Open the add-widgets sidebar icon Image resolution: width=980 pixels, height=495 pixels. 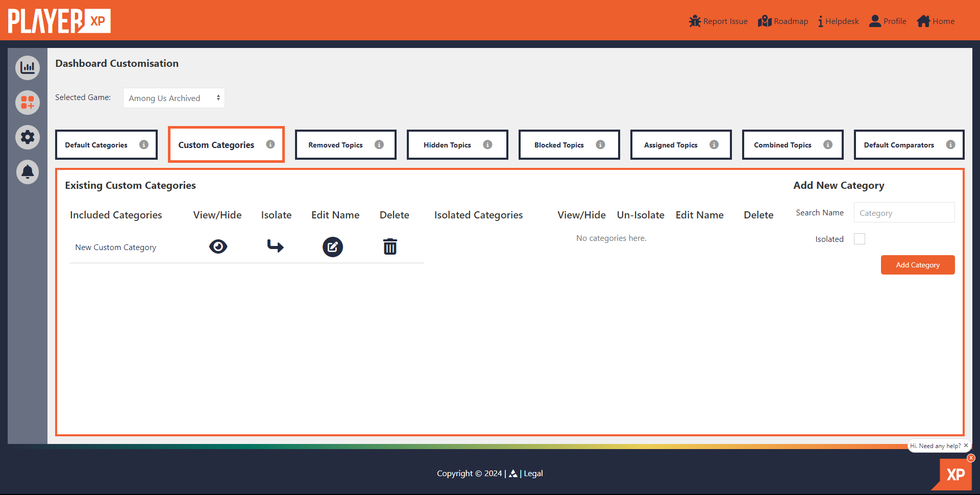28,102
